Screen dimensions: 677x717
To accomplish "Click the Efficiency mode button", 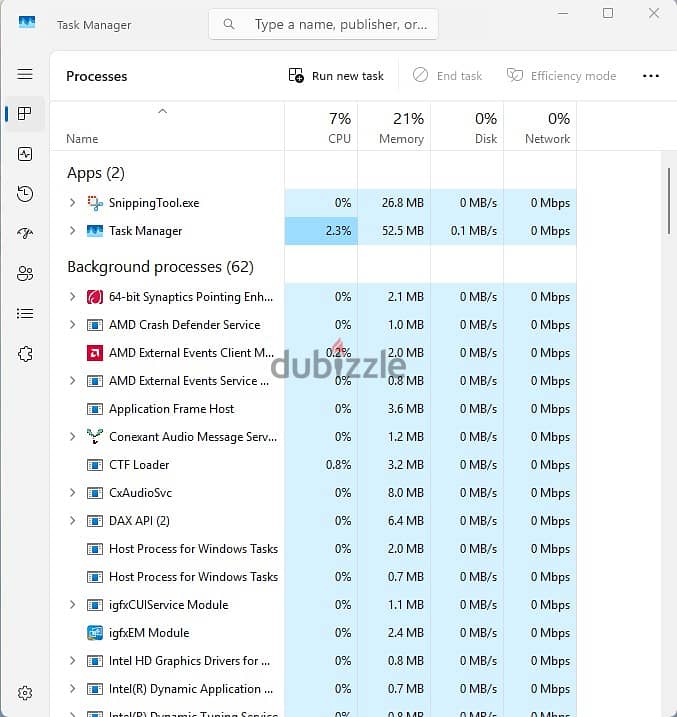I will click(561, 75).
